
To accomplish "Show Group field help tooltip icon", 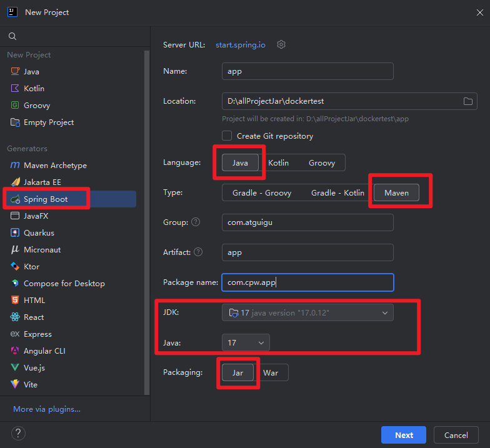I will point(196,222).
